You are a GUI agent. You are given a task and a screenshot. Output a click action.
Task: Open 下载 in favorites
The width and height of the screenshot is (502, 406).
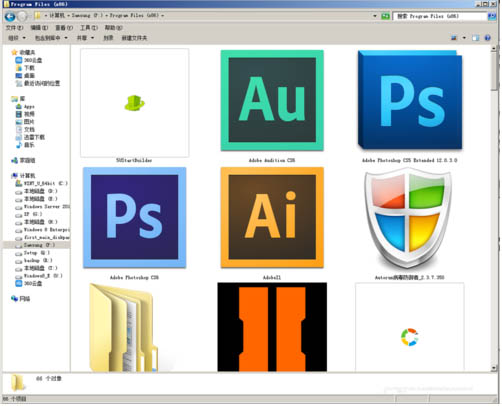(x=25, y=68)
